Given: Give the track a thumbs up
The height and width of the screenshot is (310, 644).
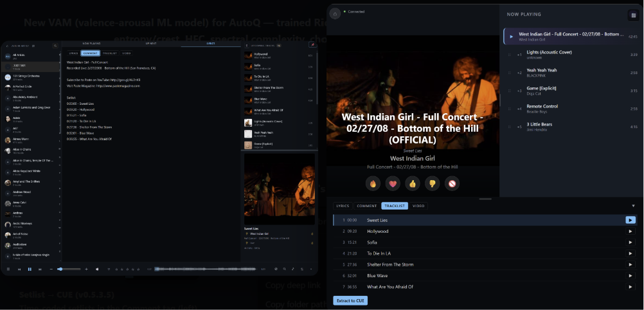Looking at the screenshot, I should (x=413, y=184).
